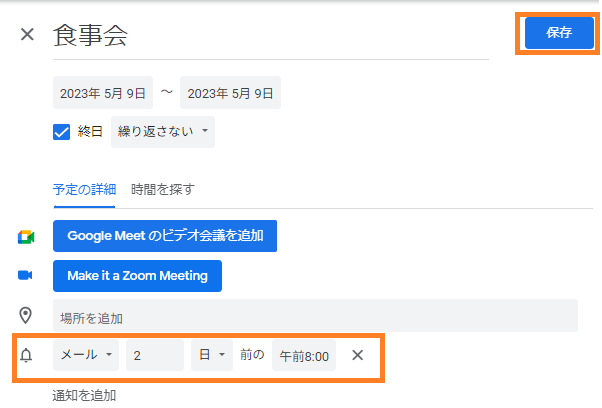Click the start date 2023年 5月 9日
Screen dimensions: 602x408
[x=103, y=93]
